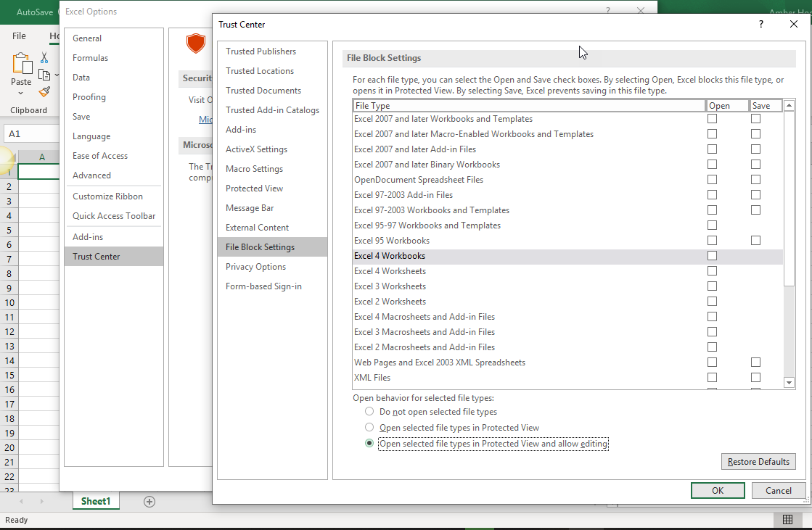Click the Normal view grid icon in status bar
This screenshot has width=812, height=530.
click(787, 520)
